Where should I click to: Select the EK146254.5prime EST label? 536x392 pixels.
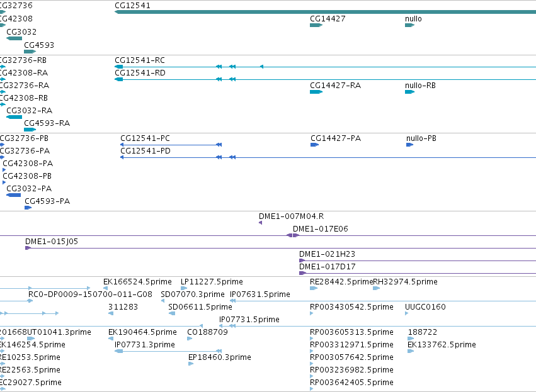click(33, 345)
